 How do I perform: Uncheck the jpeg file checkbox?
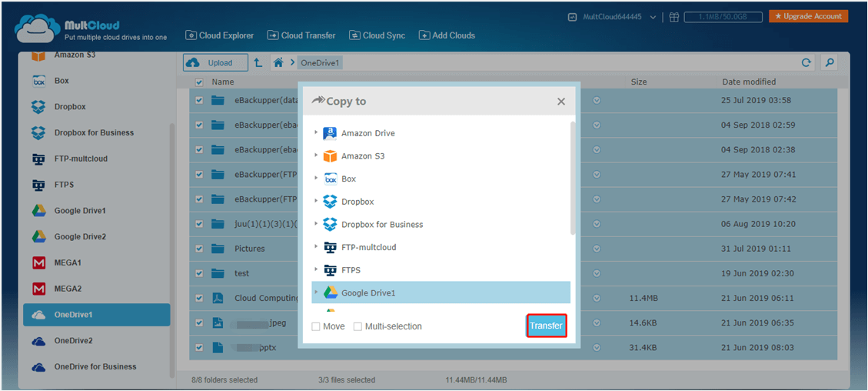click(199, 322)
